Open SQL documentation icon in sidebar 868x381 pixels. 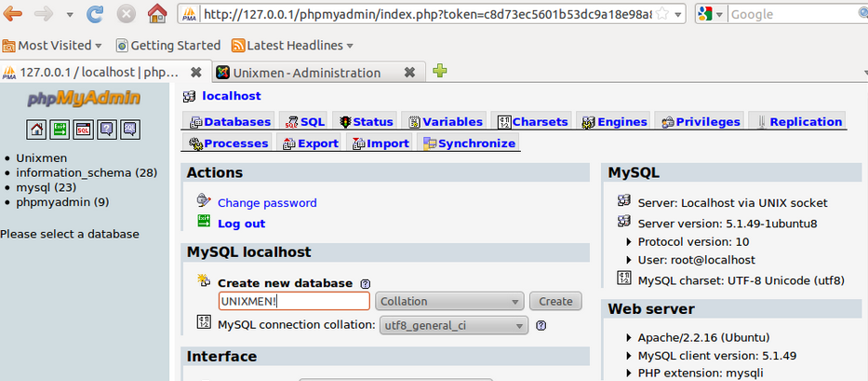tap(130, 129)
